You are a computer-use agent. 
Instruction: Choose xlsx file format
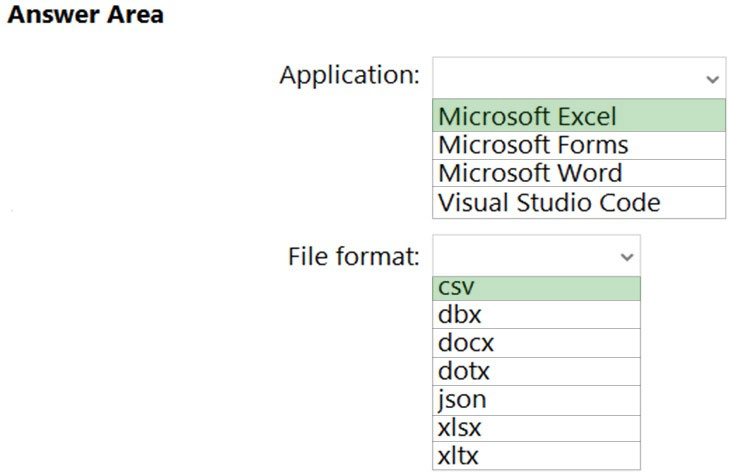537,428
